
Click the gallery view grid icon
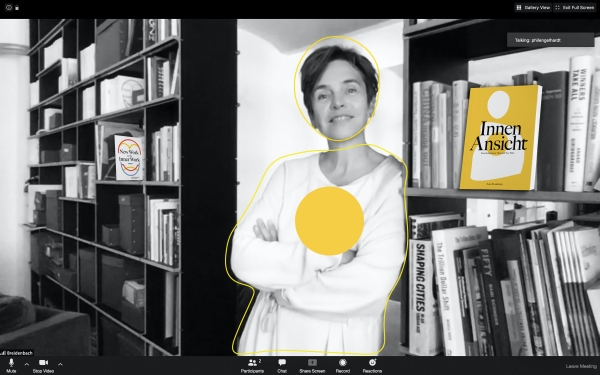[519, 7]
